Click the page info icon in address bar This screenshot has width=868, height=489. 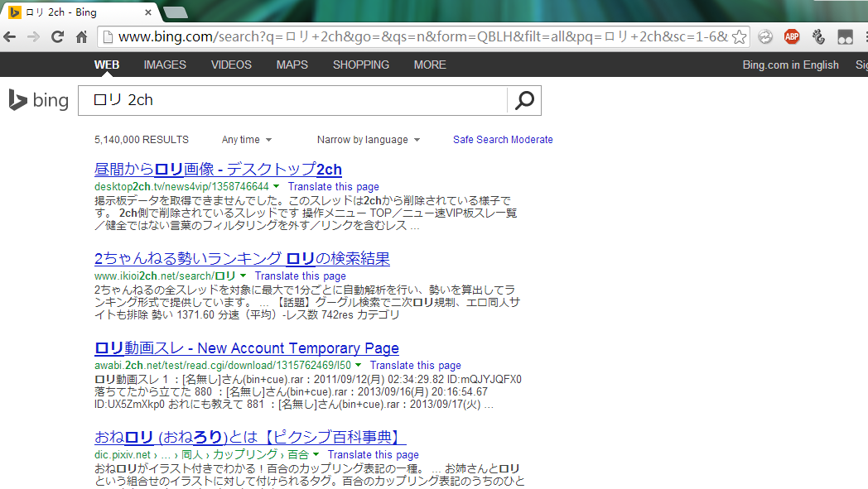[108, 37]
